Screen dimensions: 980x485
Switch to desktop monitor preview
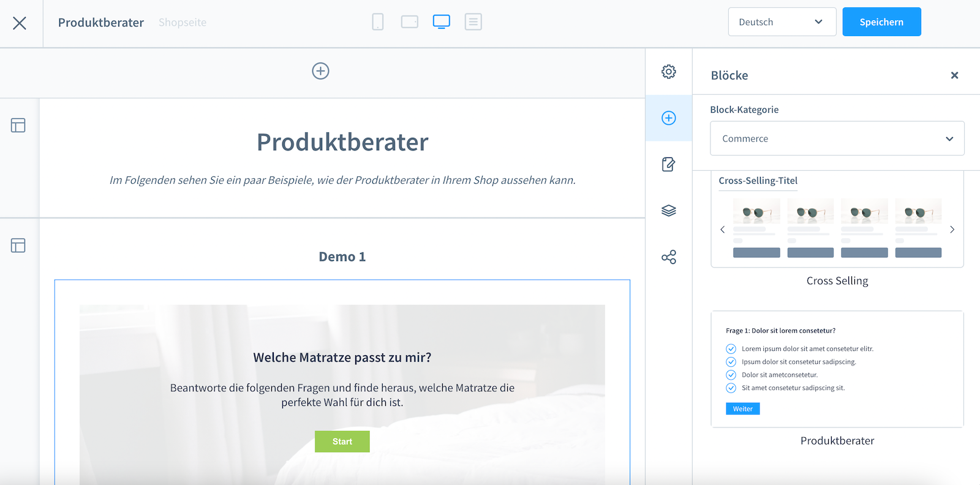(442, 22)
